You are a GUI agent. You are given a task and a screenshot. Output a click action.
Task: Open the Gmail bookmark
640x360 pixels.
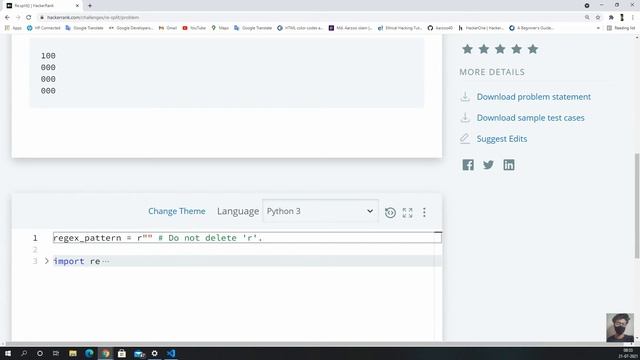click(x=168, y=28)
